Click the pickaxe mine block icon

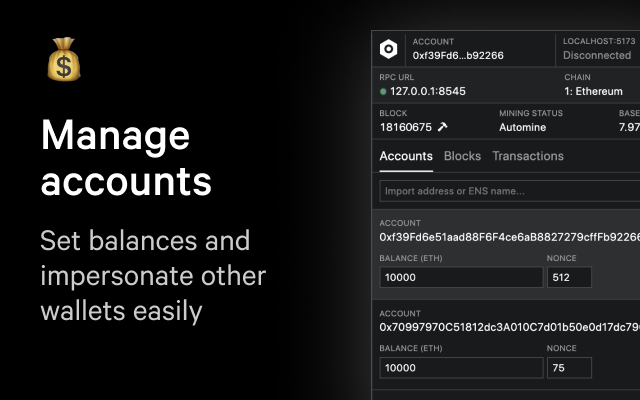click(x=442, y=127)
